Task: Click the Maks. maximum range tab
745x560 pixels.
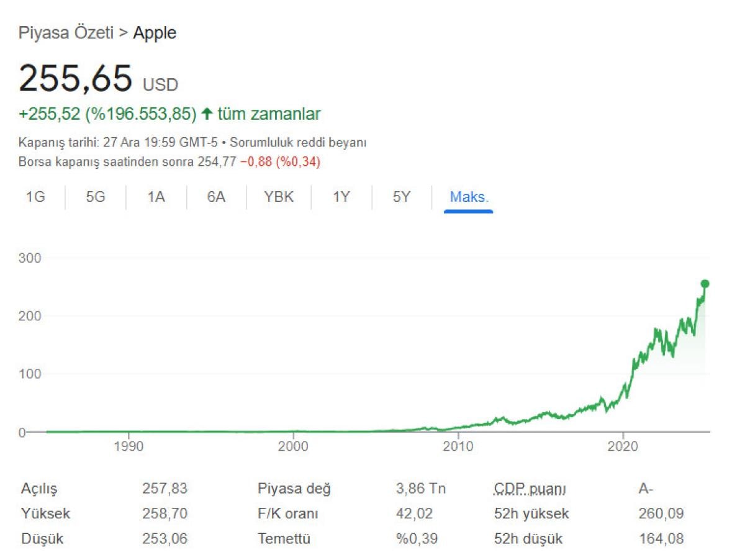Action: (x=469, y=197)
